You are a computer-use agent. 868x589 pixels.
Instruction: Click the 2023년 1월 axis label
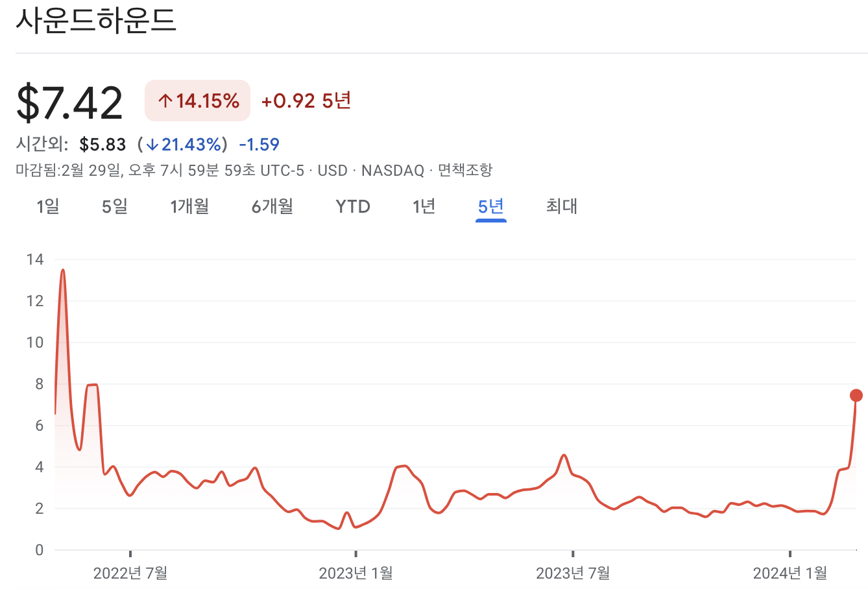pyautogui.click(x=356, y=573)
